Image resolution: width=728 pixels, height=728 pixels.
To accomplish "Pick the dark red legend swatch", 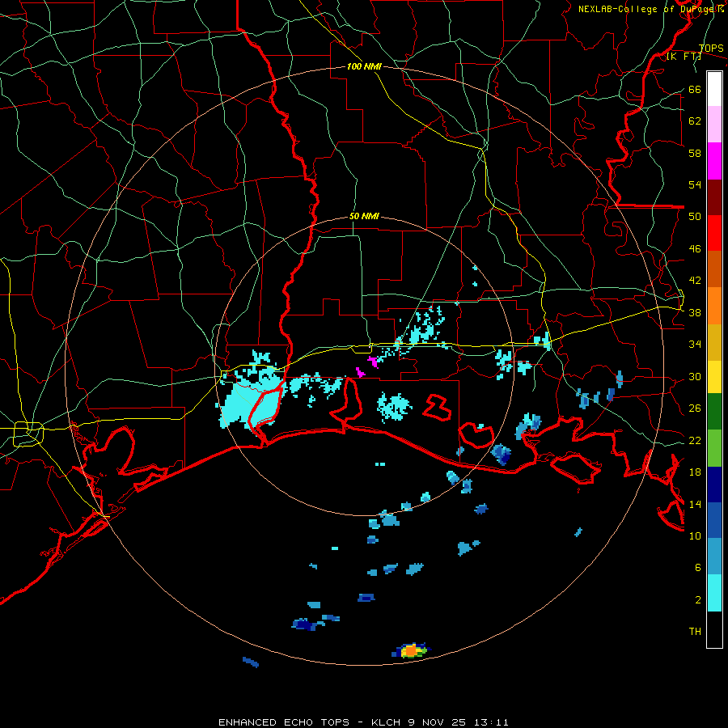I will (x=714, y=197).
